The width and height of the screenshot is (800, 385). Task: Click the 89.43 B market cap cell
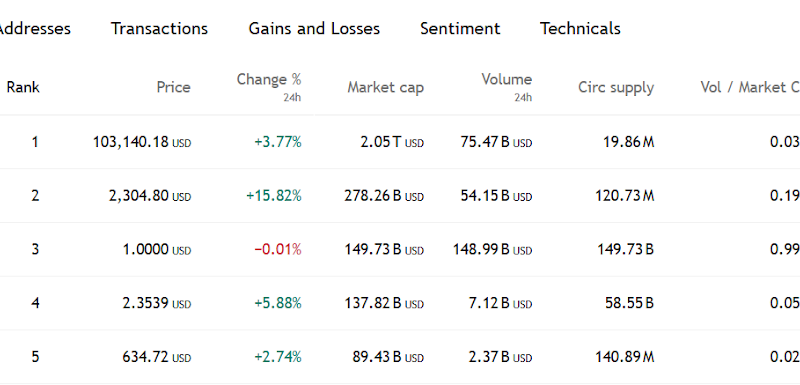388,357
